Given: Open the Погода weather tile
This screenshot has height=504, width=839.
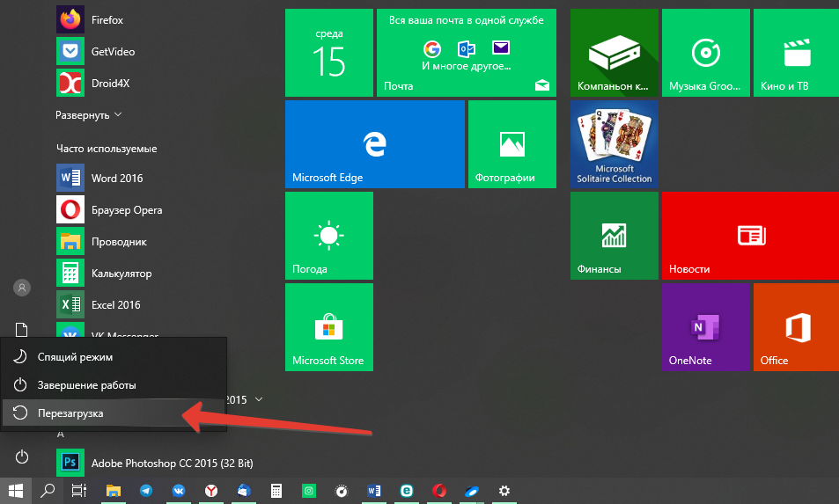Looking at the screenshot, I should click(x=328, y=234).
